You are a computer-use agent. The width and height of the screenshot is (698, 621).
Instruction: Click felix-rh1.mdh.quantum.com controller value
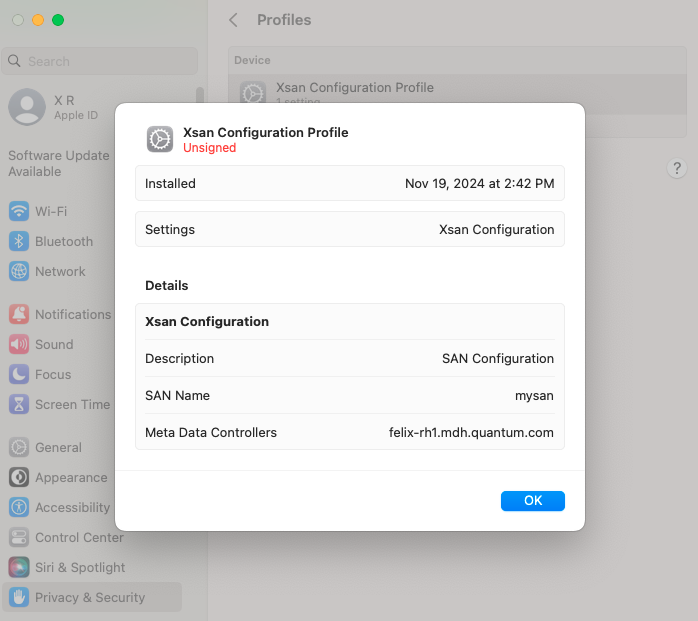point(471,433)
